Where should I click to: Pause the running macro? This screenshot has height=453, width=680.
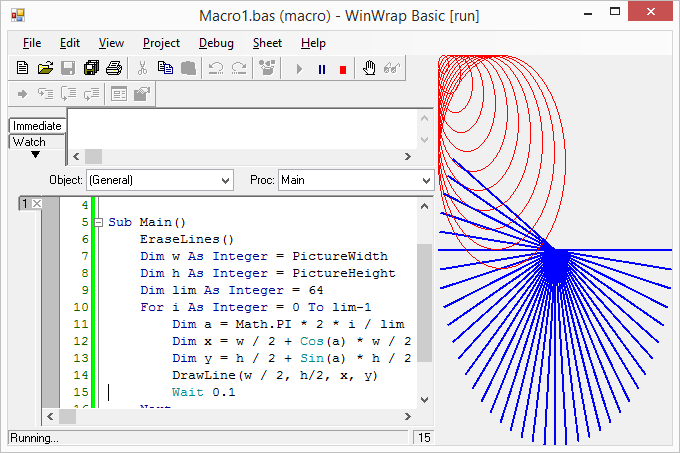[321, 69]
